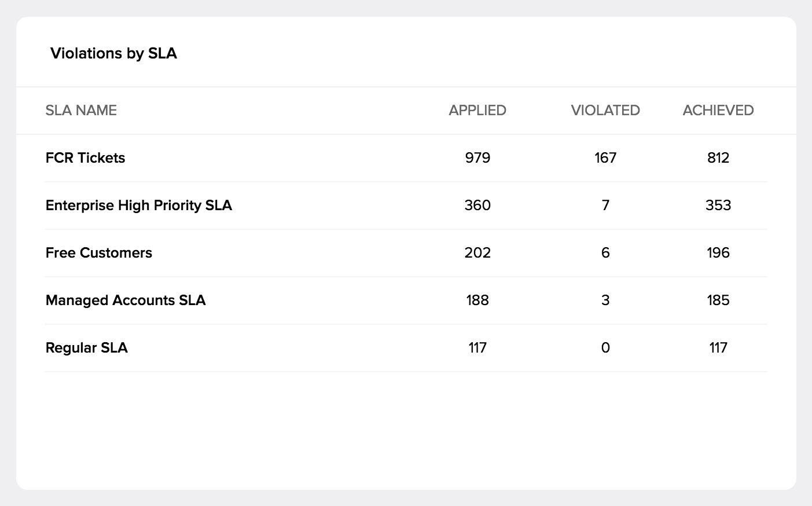Sort by the APPLIED column header
Viewport: 812px width, 506px height.
click(x=477, y=110)
